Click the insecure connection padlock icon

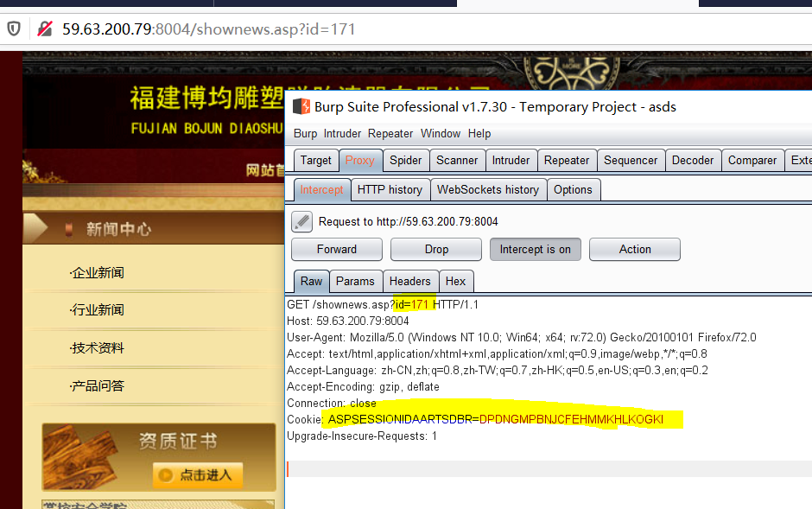45,29
